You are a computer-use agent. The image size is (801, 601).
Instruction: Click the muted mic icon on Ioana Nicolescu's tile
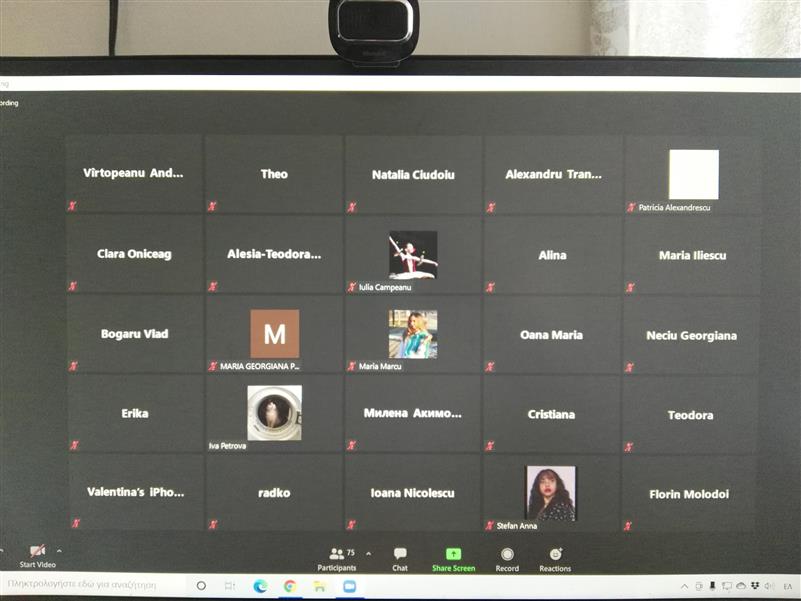click(351, 524)
